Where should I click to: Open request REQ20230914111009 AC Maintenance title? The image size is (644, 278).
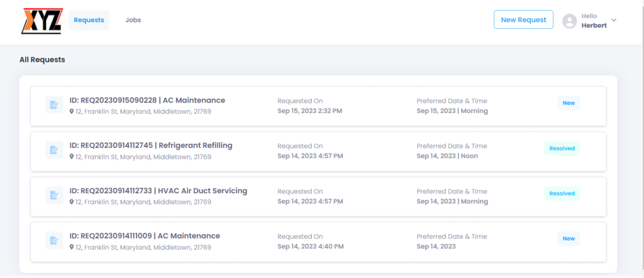click(x=145, y=236)
